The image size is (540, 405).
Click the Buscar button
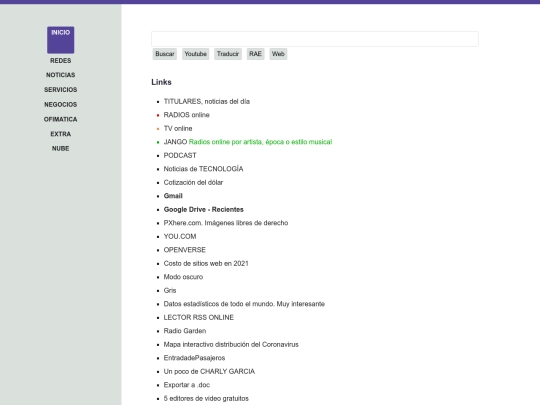click(165, 54)
